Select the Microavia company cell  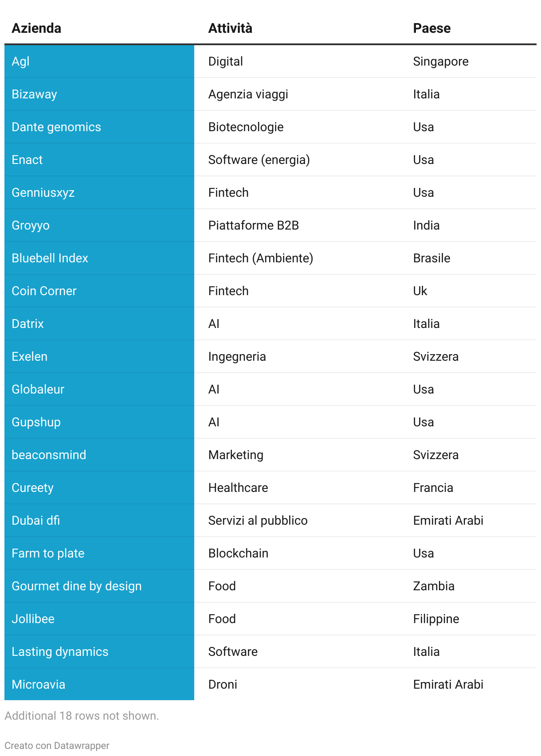[x=39, y=685]
